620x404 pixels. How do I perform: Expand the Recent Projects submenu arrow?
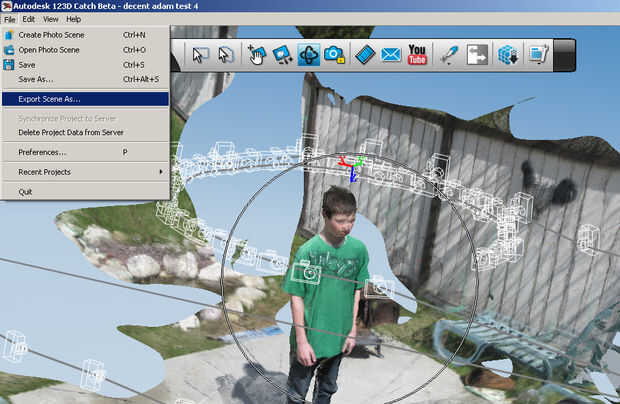[x=161, y=172]
